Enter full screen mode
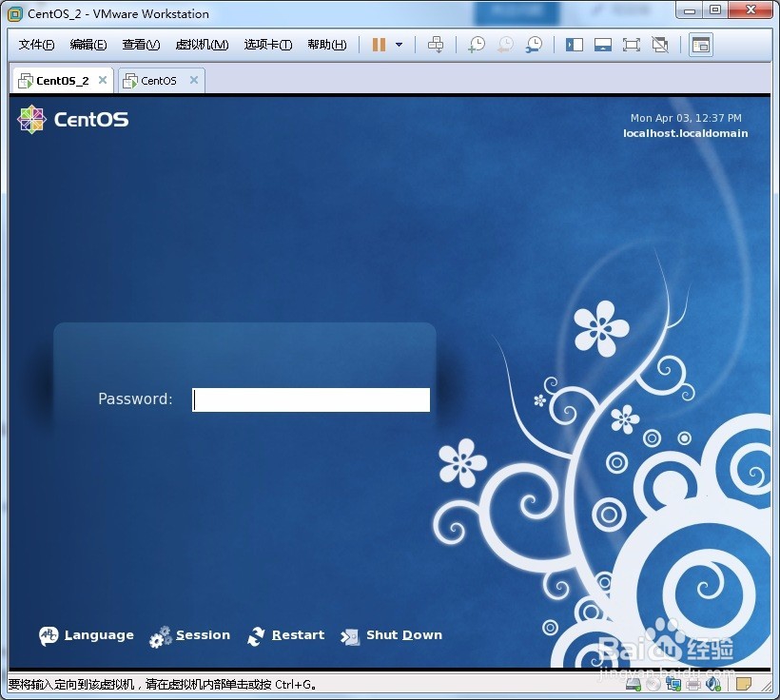The image size is (780, 700). pos(632,45)
